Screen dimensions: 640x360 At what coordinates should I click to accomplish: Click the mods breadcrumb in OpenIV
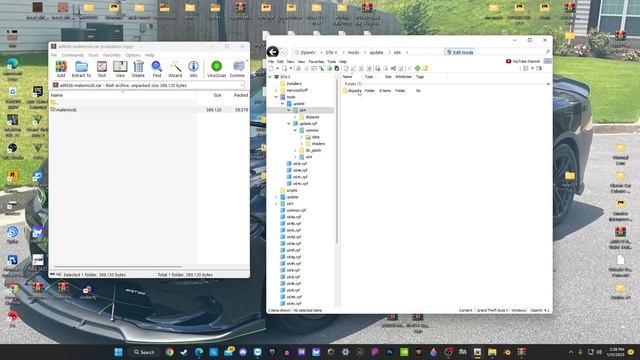point(353,52)
